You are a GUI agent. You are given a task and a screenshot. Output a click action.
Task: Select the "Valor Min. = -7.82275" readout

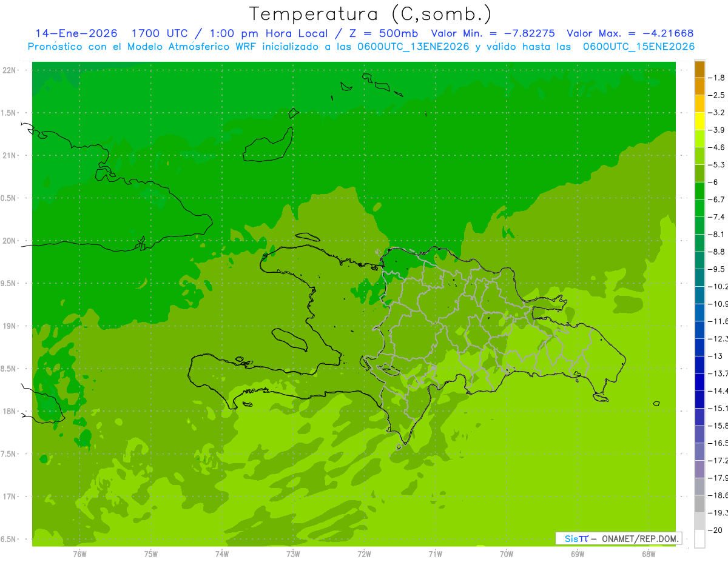[493, 33]
